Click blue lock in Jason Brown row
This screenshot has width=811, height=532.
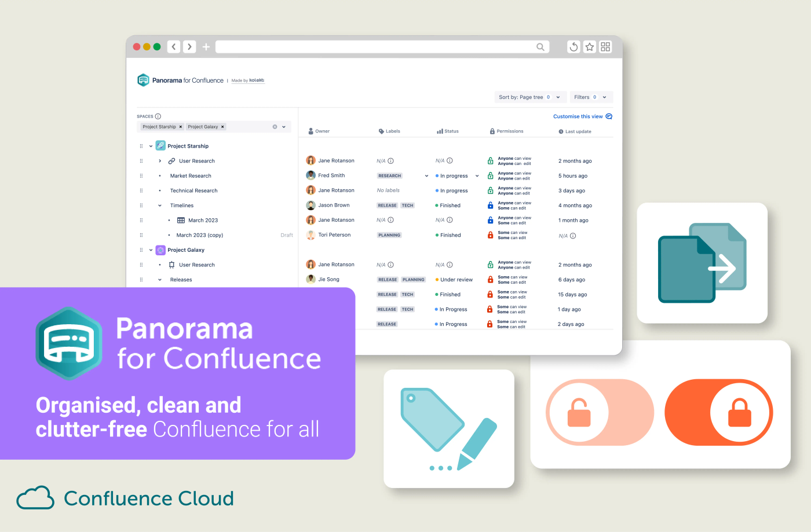[490, 205]
